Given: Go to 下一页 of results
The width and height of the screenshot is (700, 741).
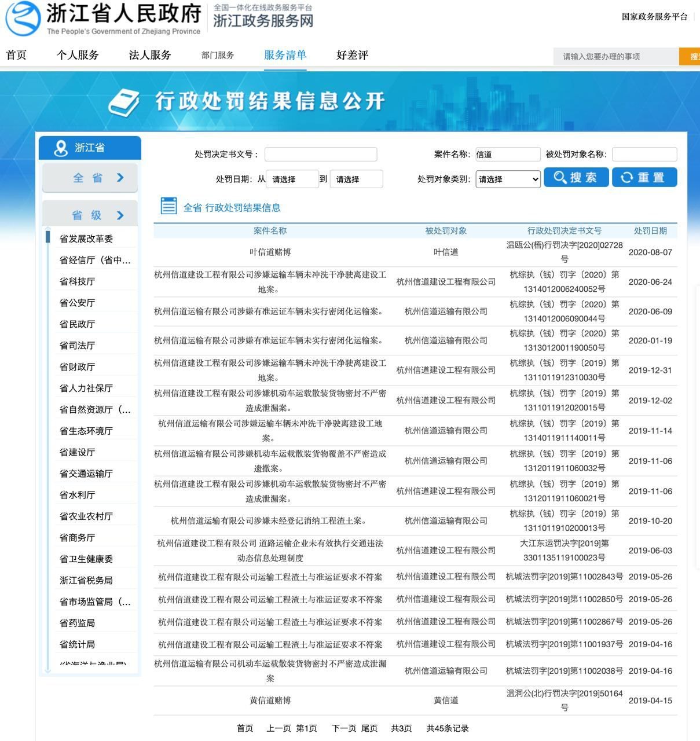Looking at the screenshot, I should (x=343, y=728).
